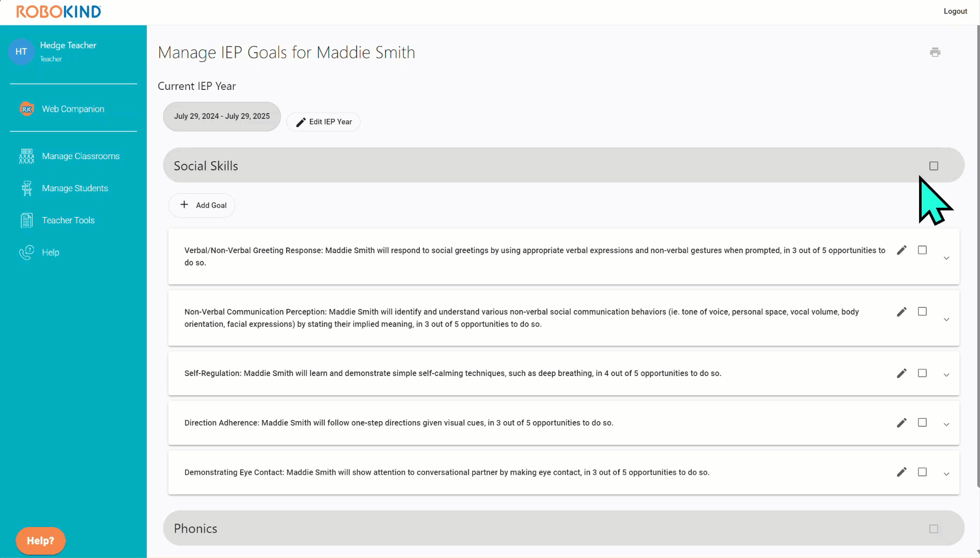Edit the Direction Adherence goal
This screenshot has height=558, width=980.
point(901,423)
